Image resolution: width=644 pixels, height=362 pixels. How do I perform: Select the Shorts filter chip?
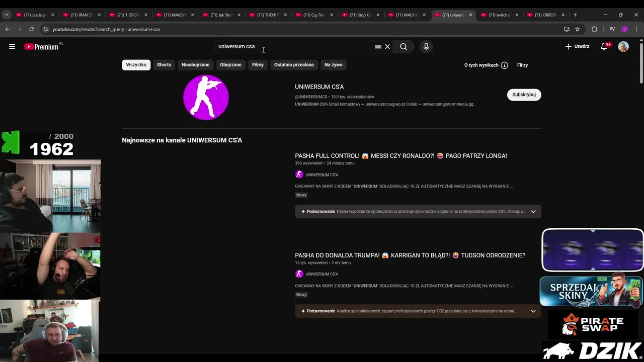(164, 65)
